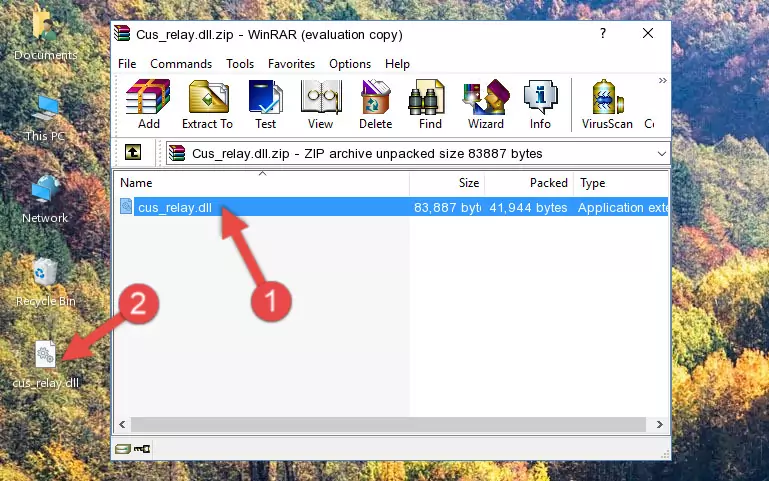Sort by the Packed column header
The width and height of the screenshot is (769, 481).
click(x=529, y=183)
